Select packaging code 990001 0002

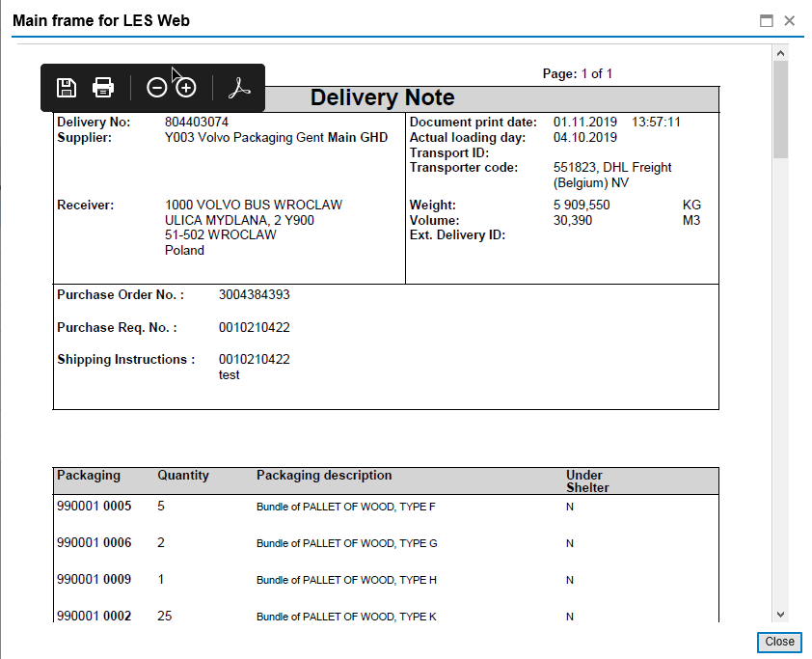point(95,616)
